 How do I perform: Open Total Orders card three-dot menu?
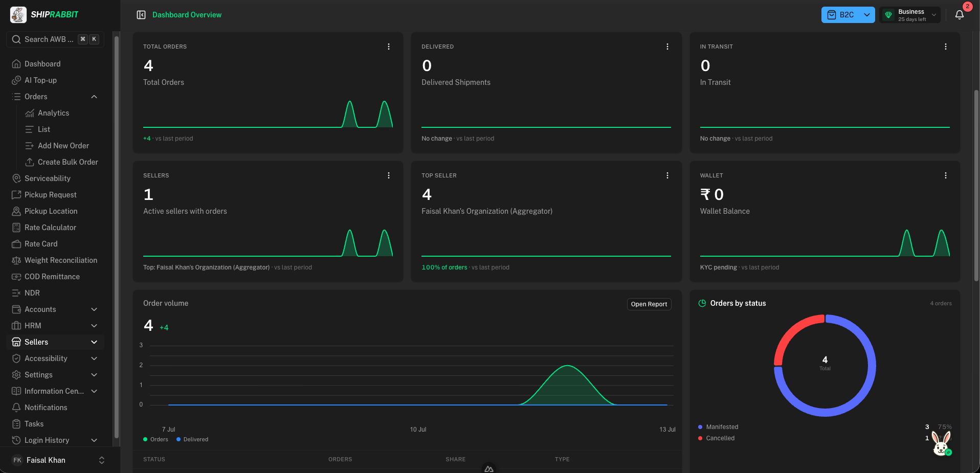tap(389, 47)
